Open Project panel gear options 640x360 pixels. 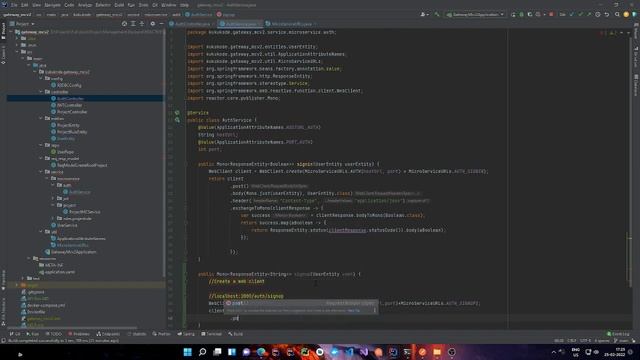coord(152,24)
